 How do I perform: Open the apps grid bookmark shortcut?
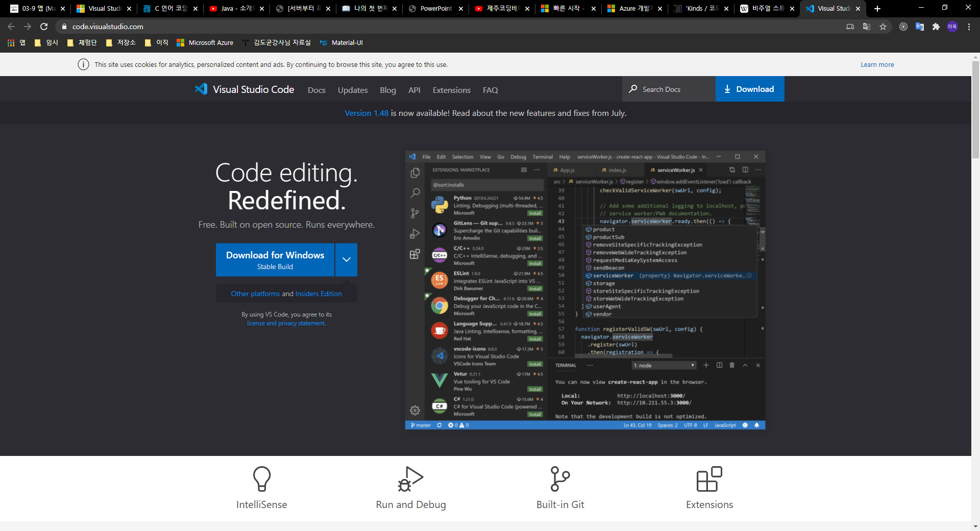point(16,43)
